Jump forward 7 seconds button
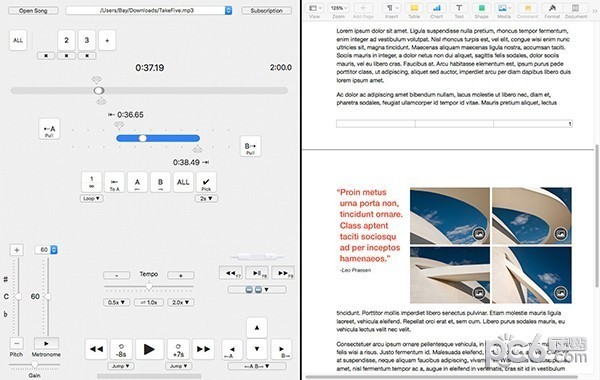 coord(178,349)
